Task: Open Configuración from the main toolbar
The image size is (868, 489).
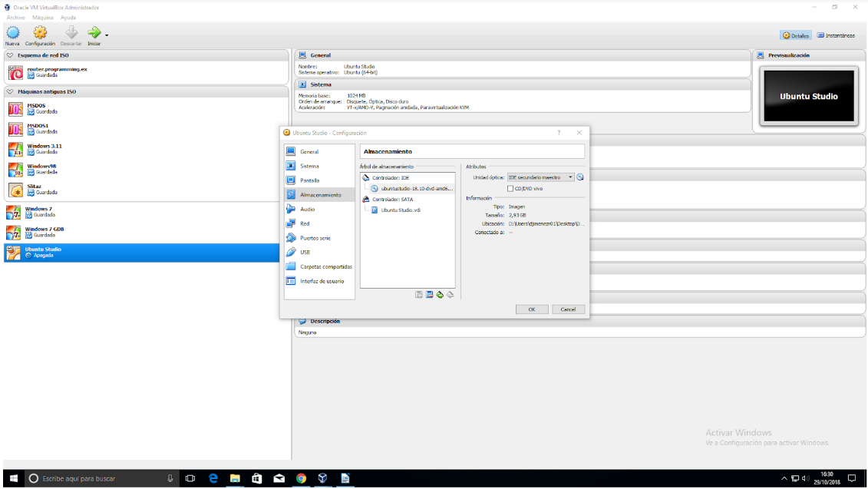Action: coord(40,33)
